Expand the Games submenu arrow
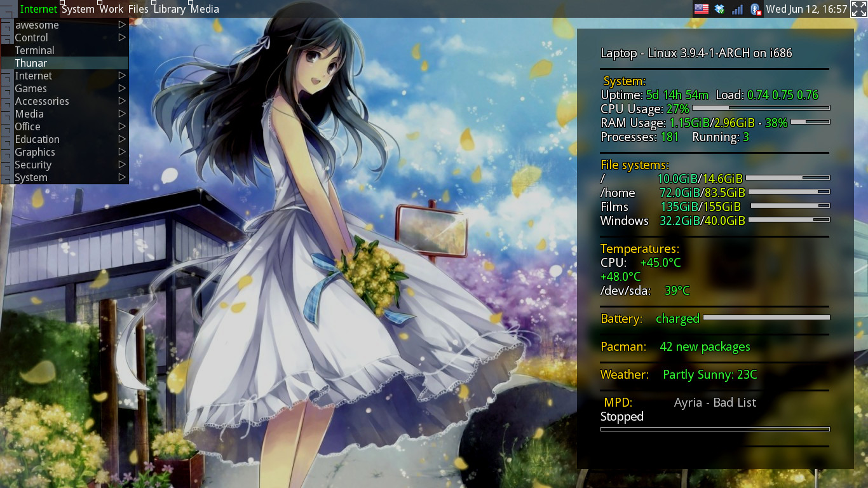 pos(122,88)
